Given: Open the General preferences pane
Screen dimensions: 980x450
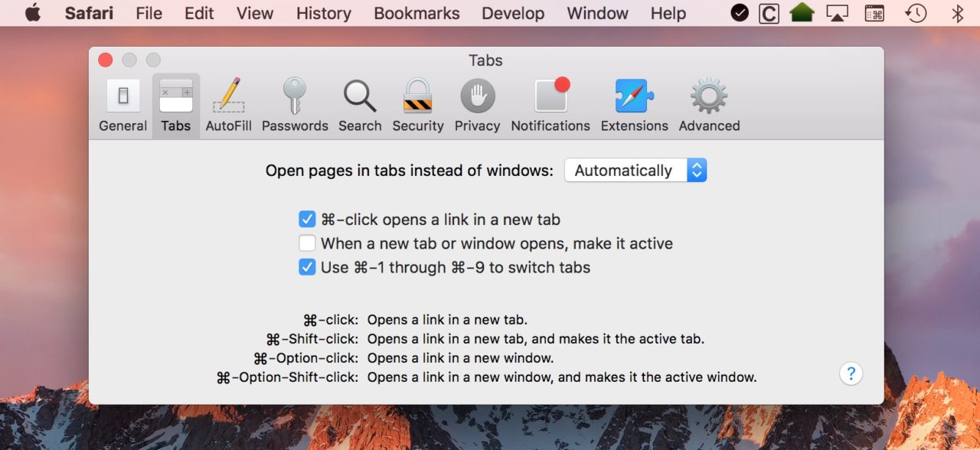Looking at the screenshot, I should 122,106.
